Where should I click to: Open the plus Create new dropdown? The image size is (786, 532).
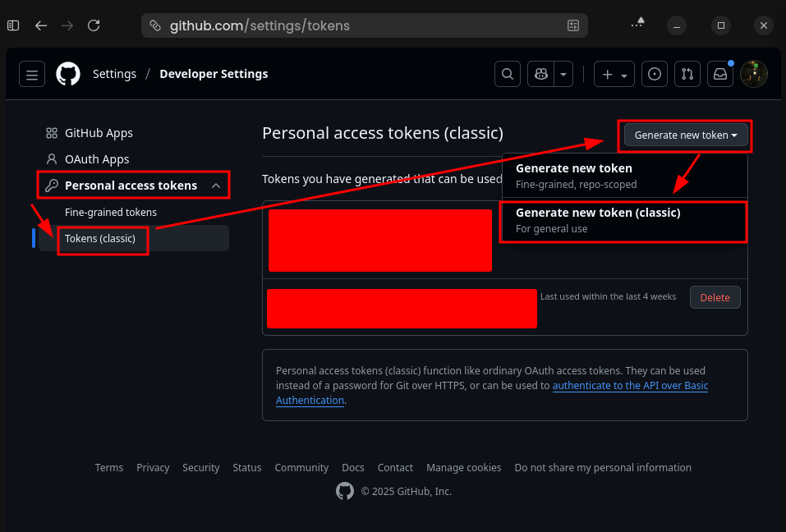click(x=614, y=74)
